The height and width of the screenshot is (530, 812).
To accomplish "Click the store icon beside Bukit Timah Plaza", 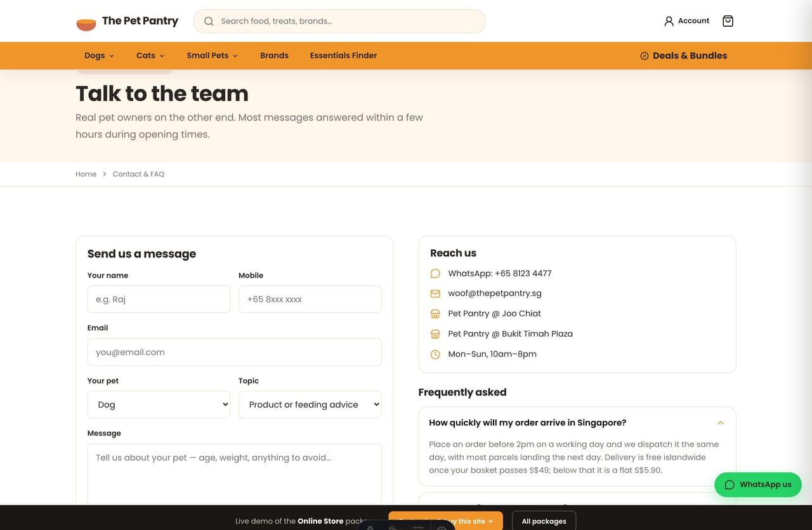I will (435, 334).
